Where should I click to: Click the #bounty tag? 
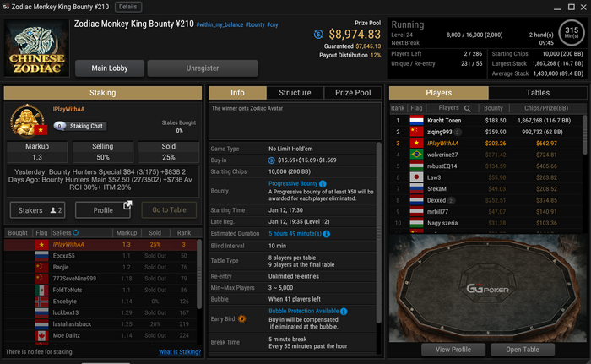point(255,24)
